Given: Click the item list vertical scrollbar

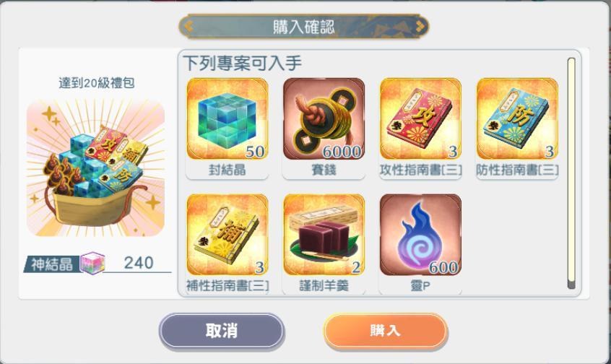Looking at the screenshot, I should point(571,173).
